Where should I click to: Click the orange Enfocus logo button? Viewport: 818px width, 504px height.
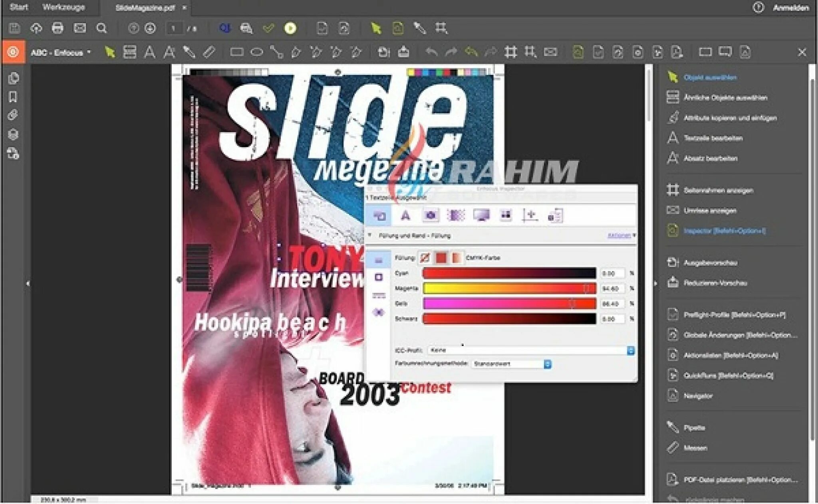click(13, 52)
